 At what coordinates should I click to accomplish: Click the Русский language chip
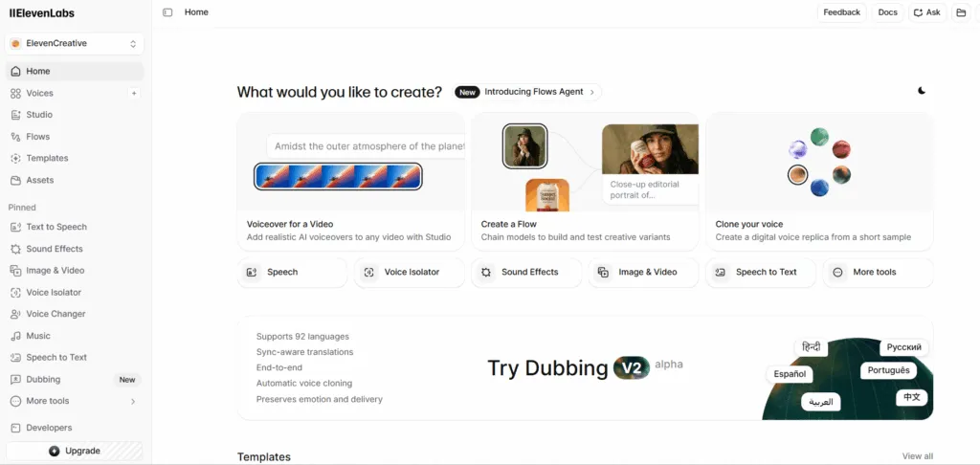pyautogui.click(x=903, y=347)
